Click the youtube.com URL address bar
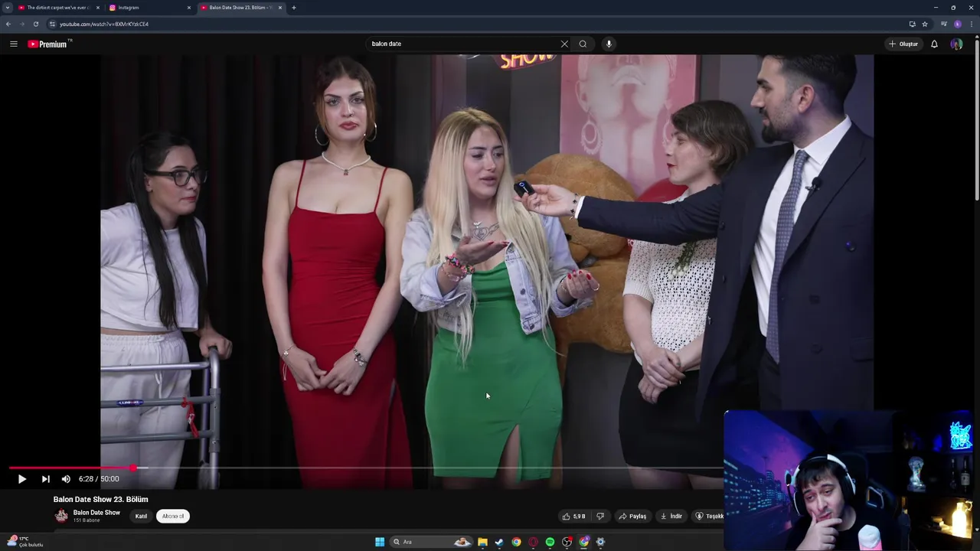 (104, 24)
